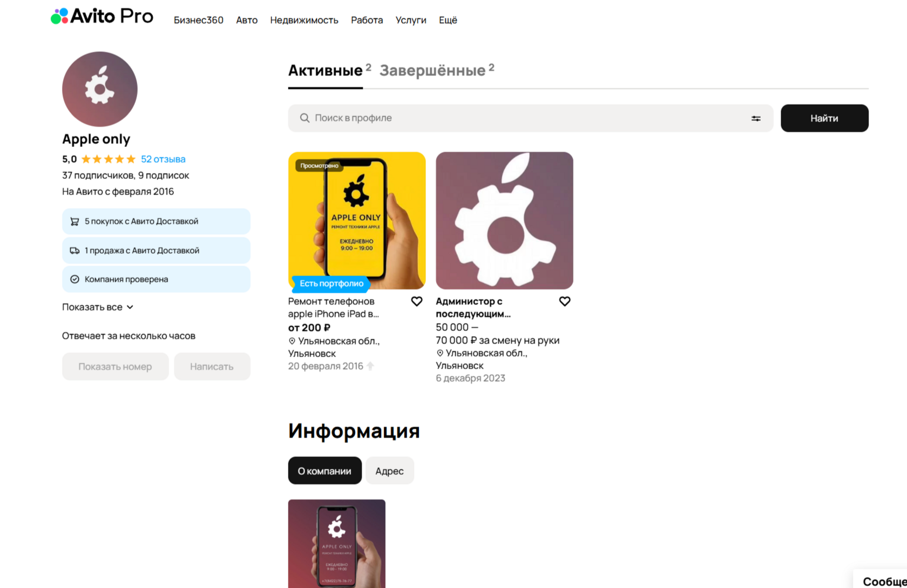This screenshot has height=588, width=907.
Task: Open the Ремонт телефонов apple iPhone listing title
Action: coord(334,308)
